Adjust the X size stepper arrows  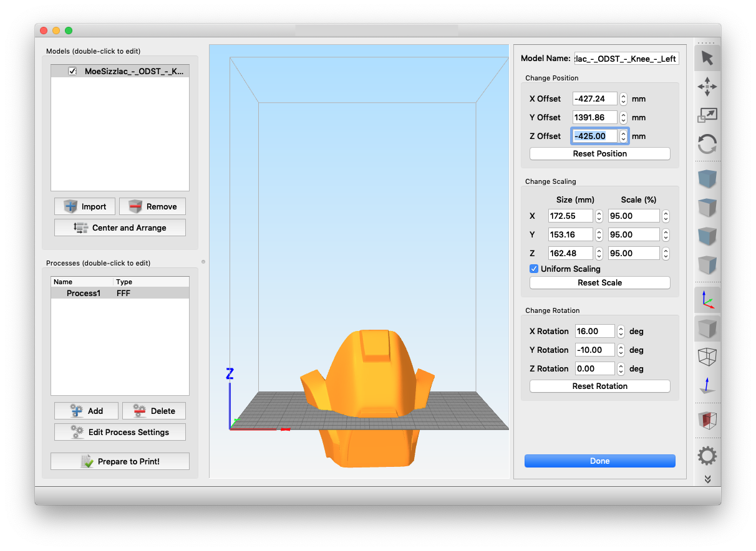point(599,216)
